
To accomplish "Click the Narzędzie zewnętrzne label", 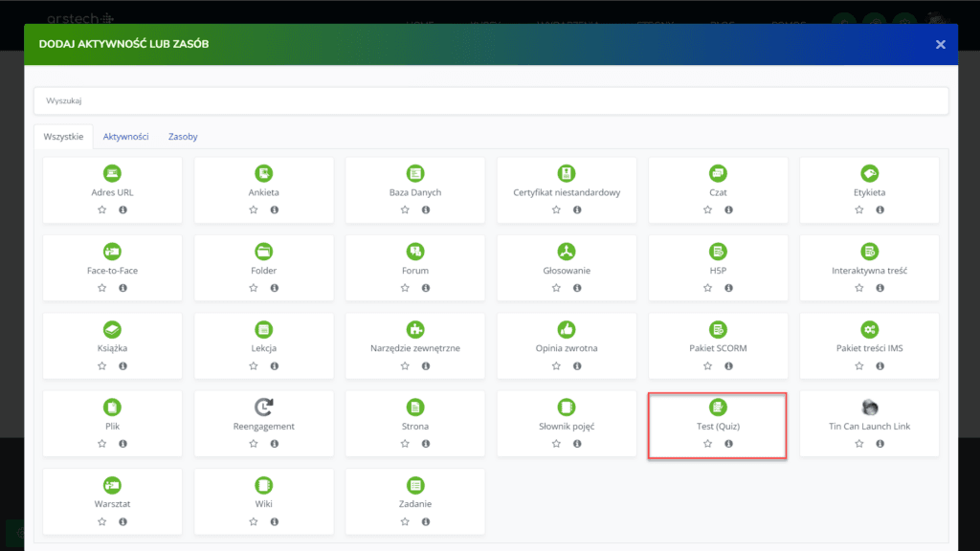I will (415, 348).
